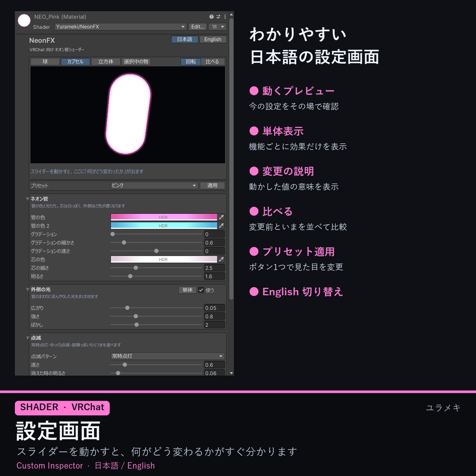This screenshot has height=476, width=476.
Task: Click the 単体 solo button for 外側の光
Action: point(187,290)
